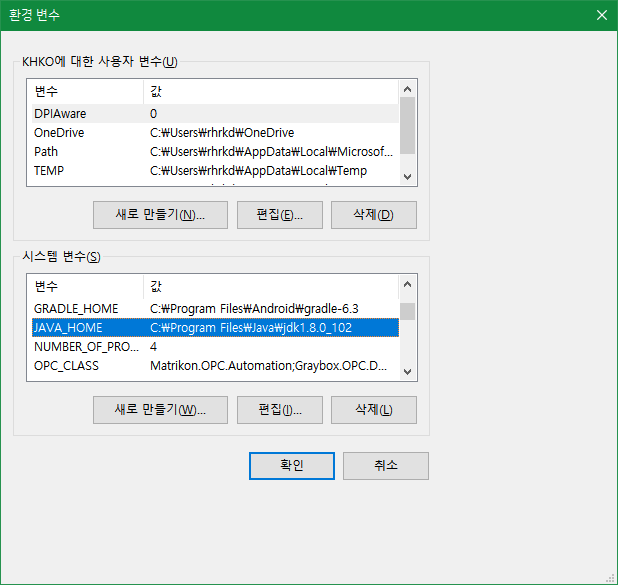Select the JAVA_HOME system variable

click(x=215, y=328)
